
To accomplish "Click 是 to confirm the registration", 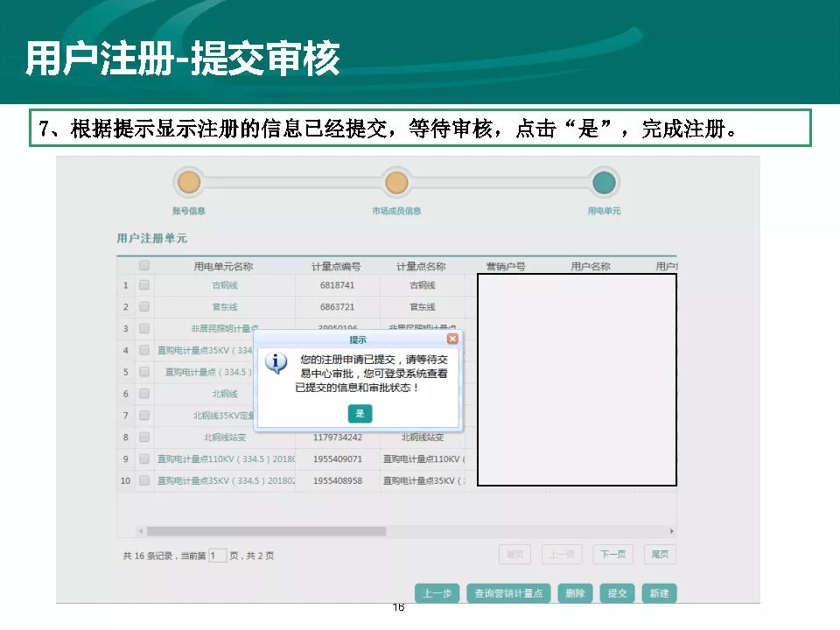I will pos(360,414).
